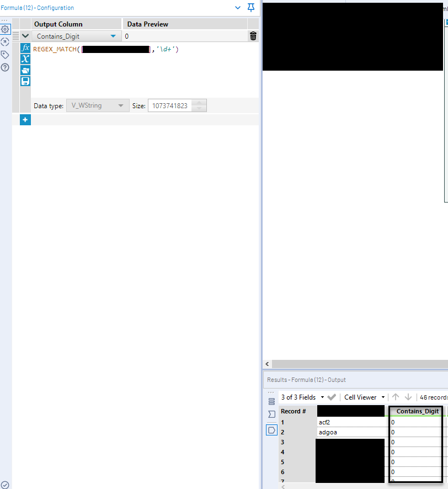
Task: Click the horizontal scrollbar under the canvas
Action: [359, 364]
